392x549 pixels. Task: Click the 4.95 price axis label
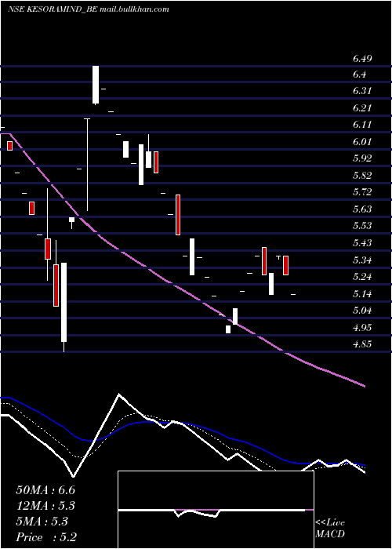coord(362,328)
